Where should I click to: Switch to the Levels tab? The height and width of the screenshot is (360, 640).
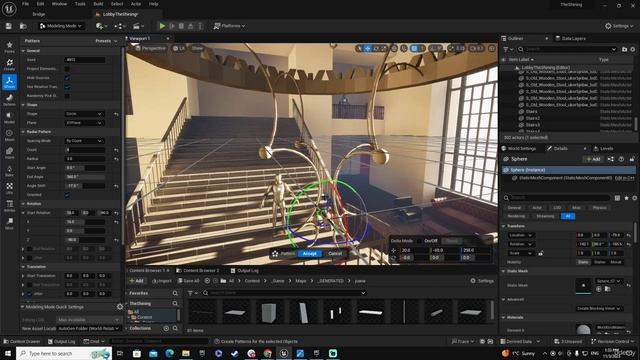603,149
